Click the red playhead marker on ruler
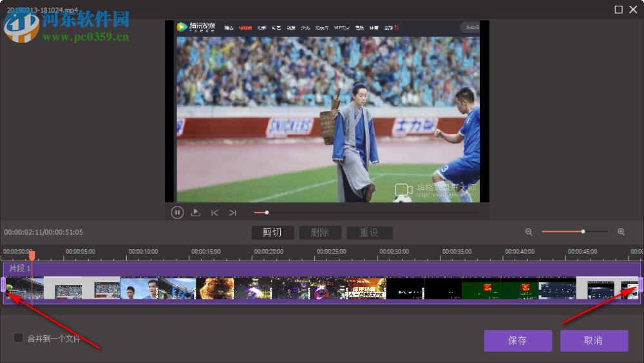The image size is (644, 363). point(32,255)
